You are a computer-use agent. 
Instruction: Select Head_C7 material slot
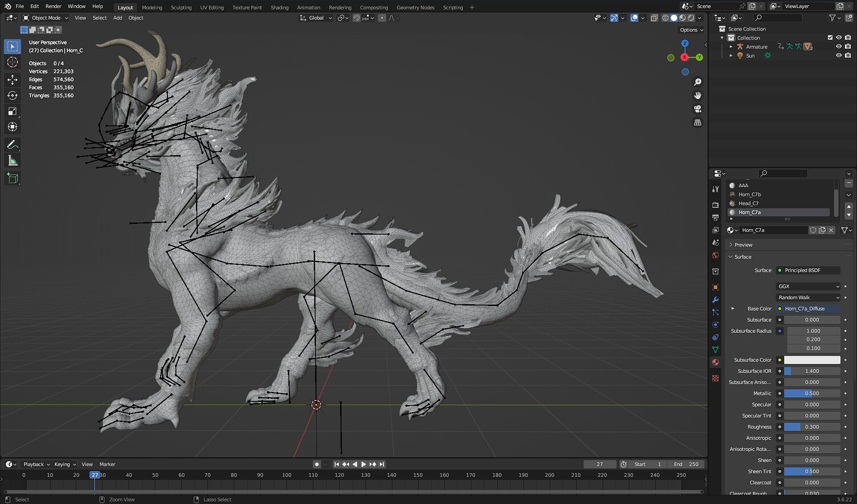748,203
